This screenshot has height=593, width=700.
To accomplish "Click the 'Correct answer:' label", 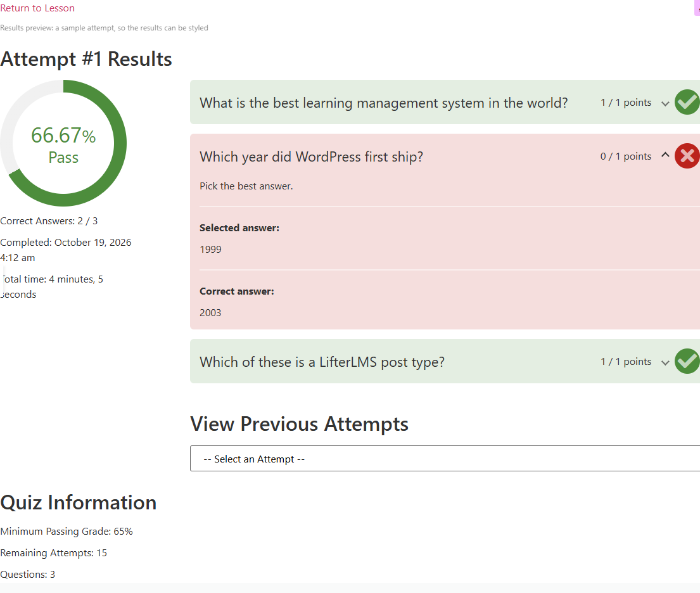I will click(237, 291).
